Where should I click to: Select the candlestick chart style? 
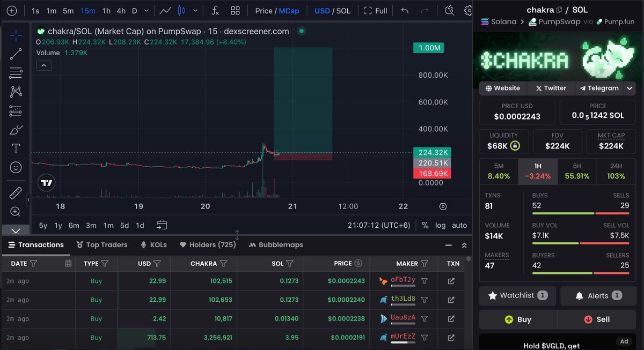coord(181,11)
